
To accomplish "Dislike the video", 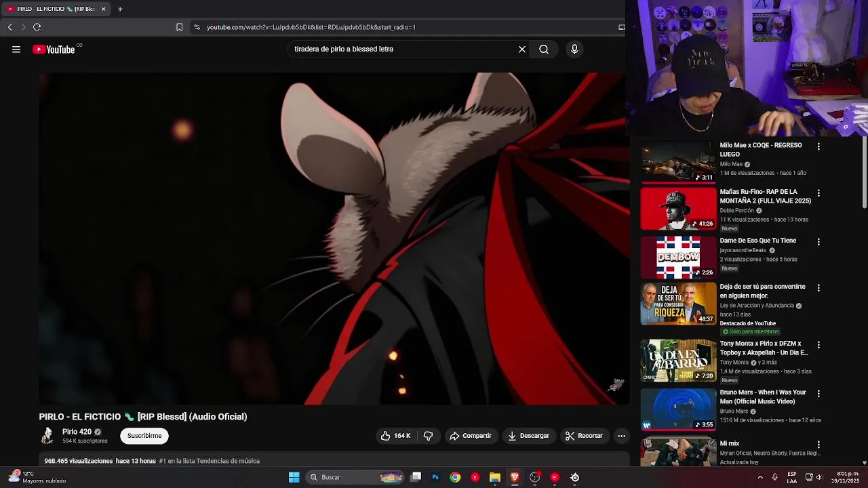I will pos(428,436).
